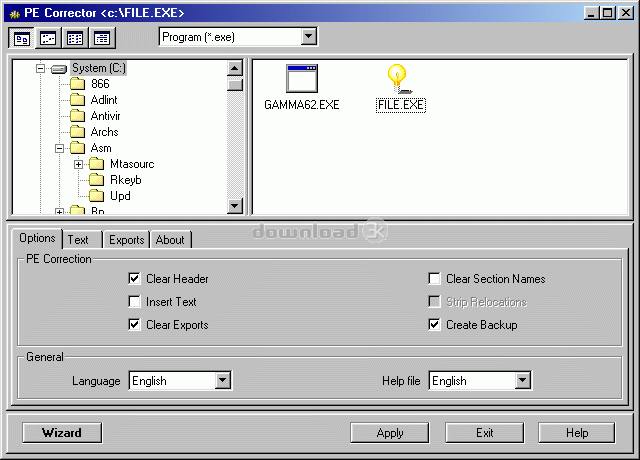This screenshot has width=640, height=460.
Task: Click the System (C:) drive icon
Action: 59,69
